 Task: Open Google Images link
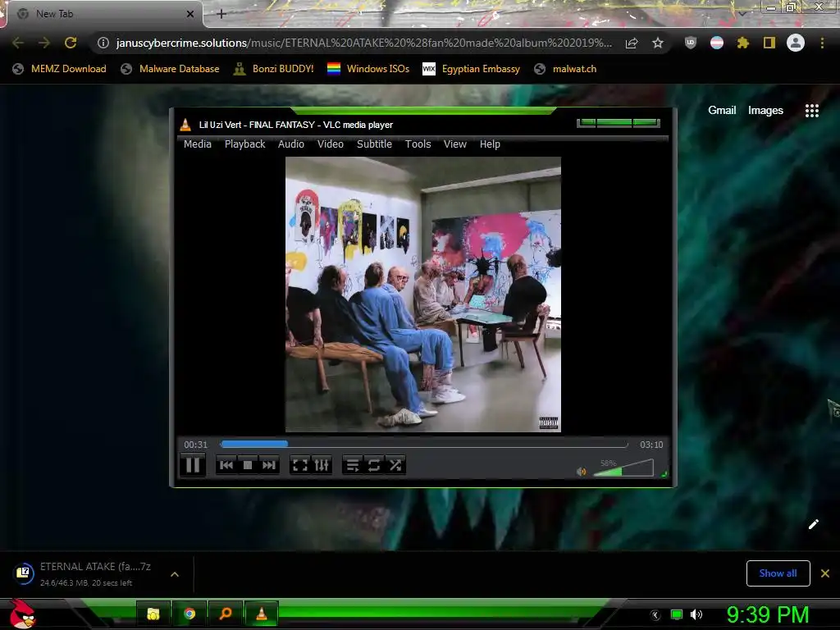pyautogui.click(x=765, y=111)
